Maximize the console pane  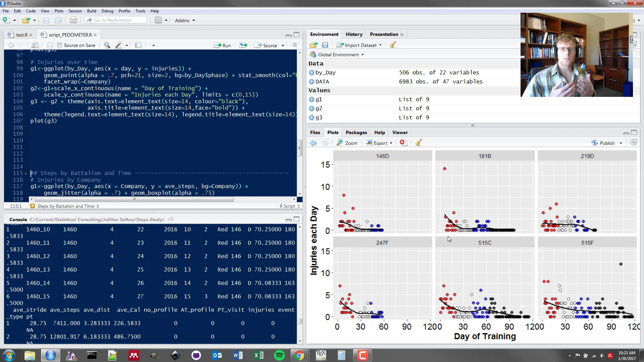point(297,219)
